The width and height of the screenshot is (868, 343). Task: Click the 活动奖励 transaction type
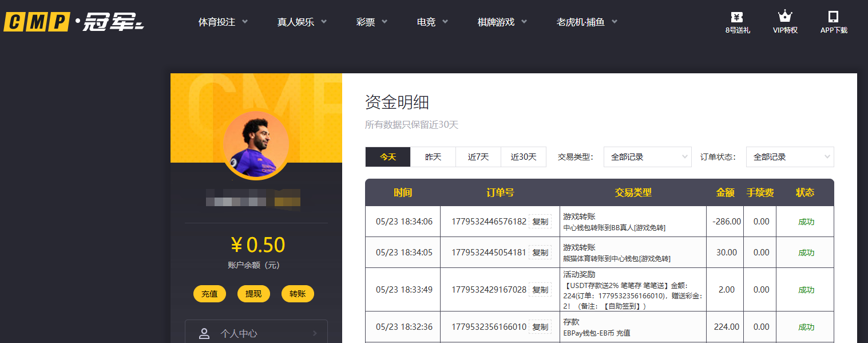[x=579, y=274]
